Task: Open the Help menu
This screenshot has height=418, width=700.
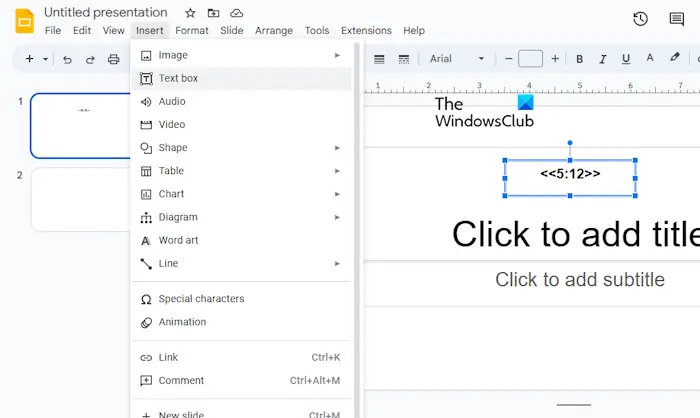Action: [414, 30]
